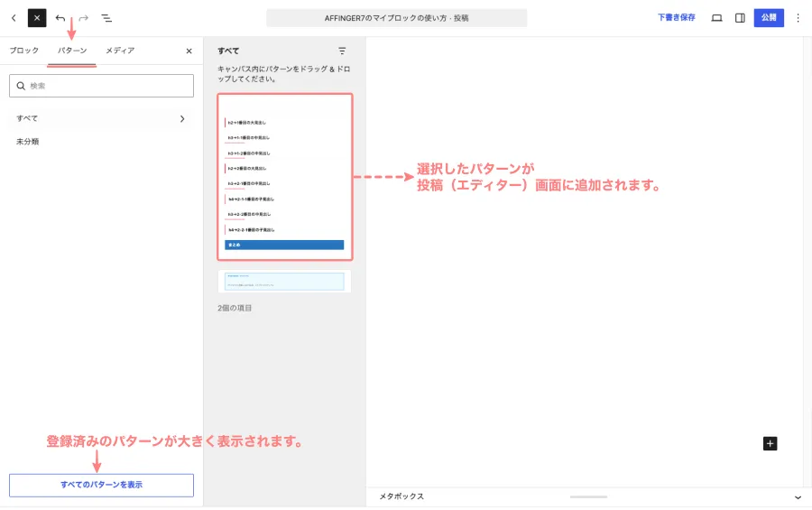Redo the last undone change
Screen dimensions: 812x510
(83, 18)
